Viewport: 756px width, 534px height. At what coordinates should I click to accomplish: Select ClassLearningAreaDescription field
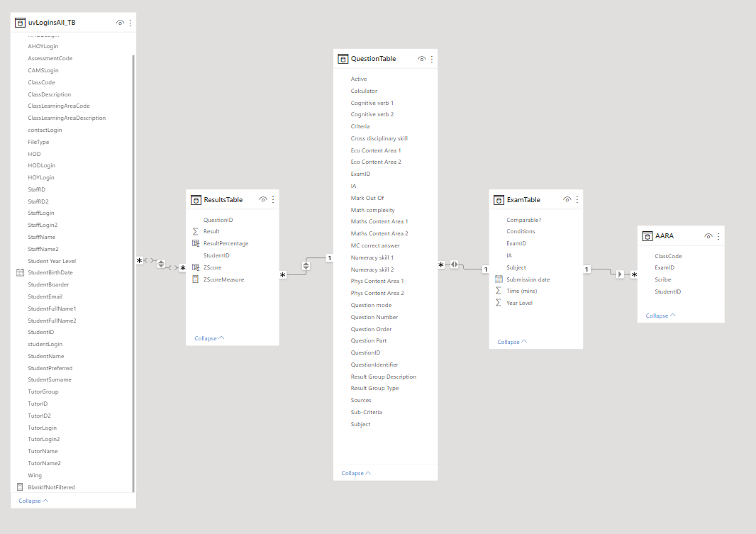point(67,118)
